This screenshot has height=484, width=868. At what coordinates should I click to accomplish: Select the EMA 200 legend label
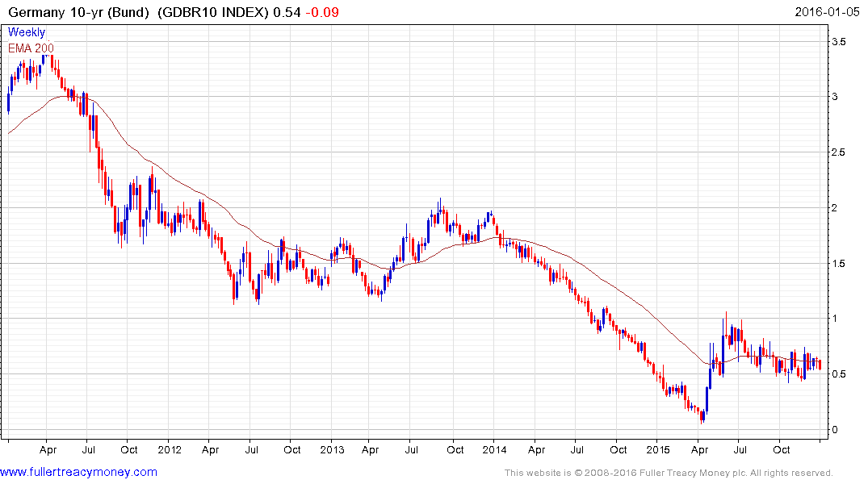coord(31,48)
